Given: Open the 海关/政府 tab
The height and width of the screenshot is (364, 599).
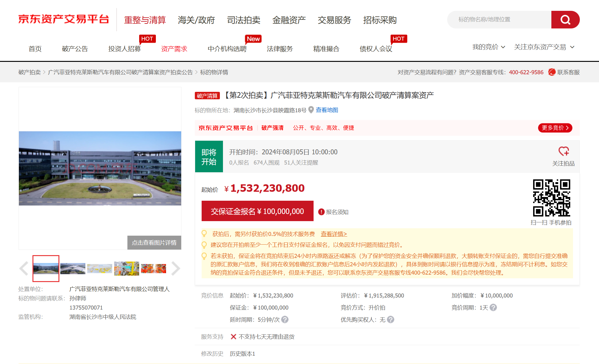Looking at the screenshot, I should point(196,20).
